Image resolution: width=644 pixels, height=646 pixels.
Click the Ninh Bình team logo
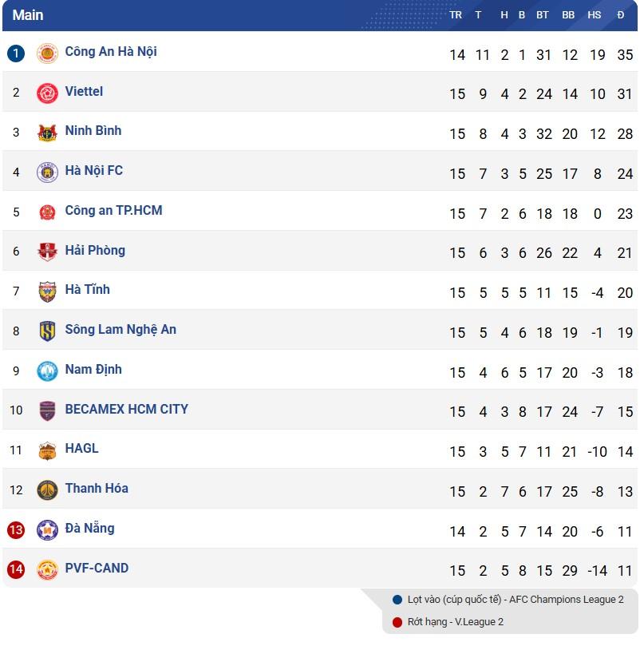47,133
